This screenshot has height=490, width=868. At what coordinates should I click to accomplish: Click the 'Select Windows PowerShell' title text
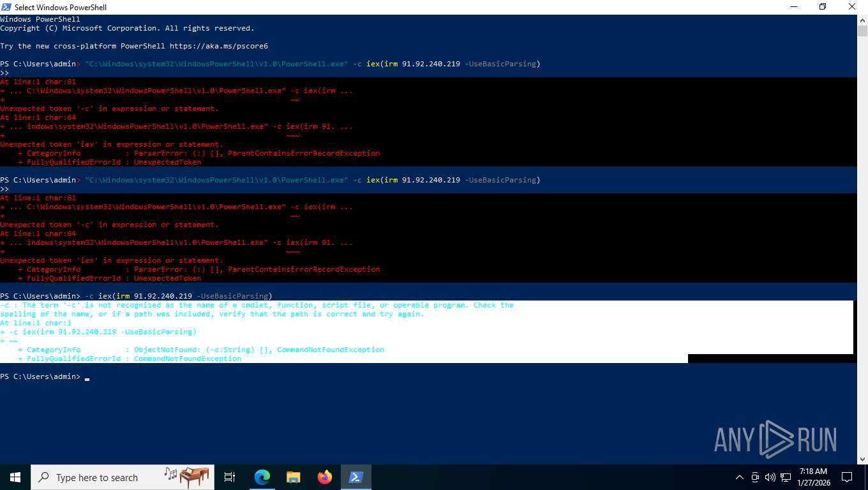point(61,7)
